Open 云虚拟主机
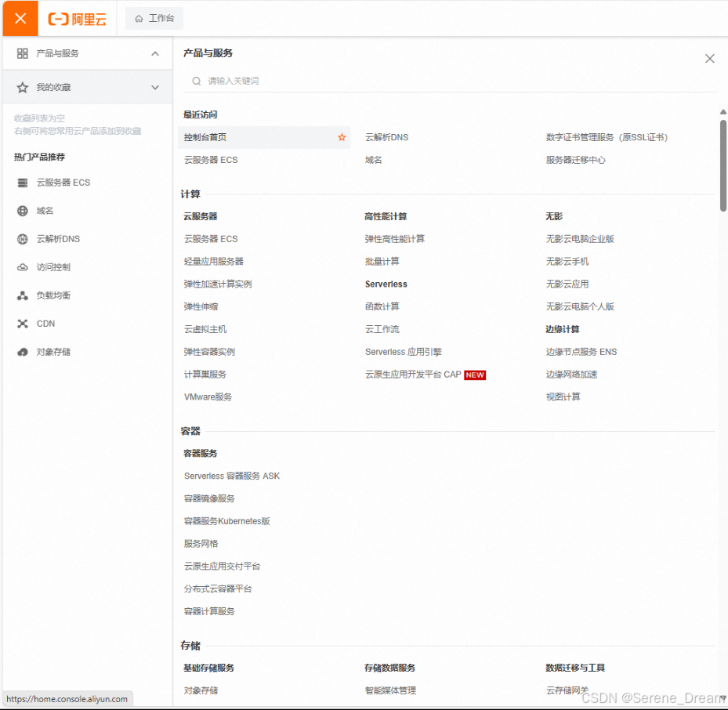This screenshot has height=710, width=728. pos(205,330)
